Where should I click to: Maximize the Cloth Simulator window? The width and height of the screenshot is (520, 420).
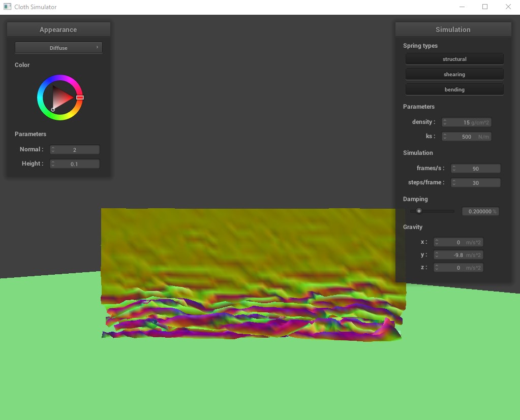(x=485, y=7)
